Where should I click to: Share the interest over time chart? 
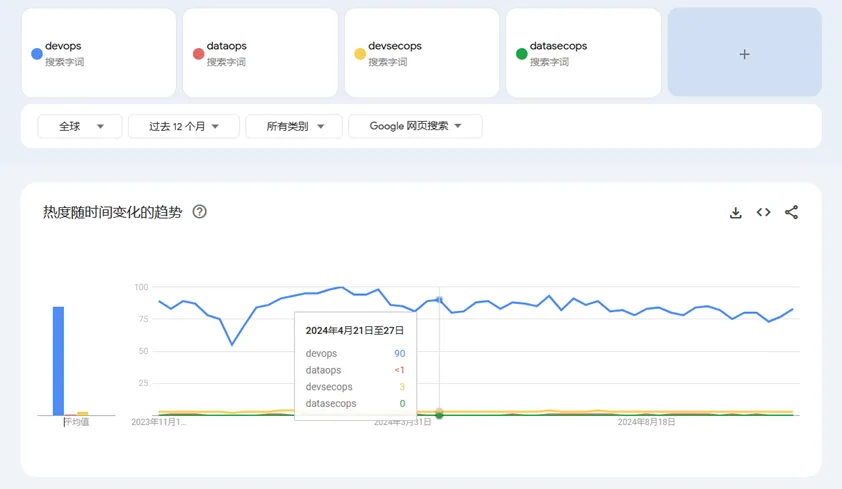[x=791, y=212]
